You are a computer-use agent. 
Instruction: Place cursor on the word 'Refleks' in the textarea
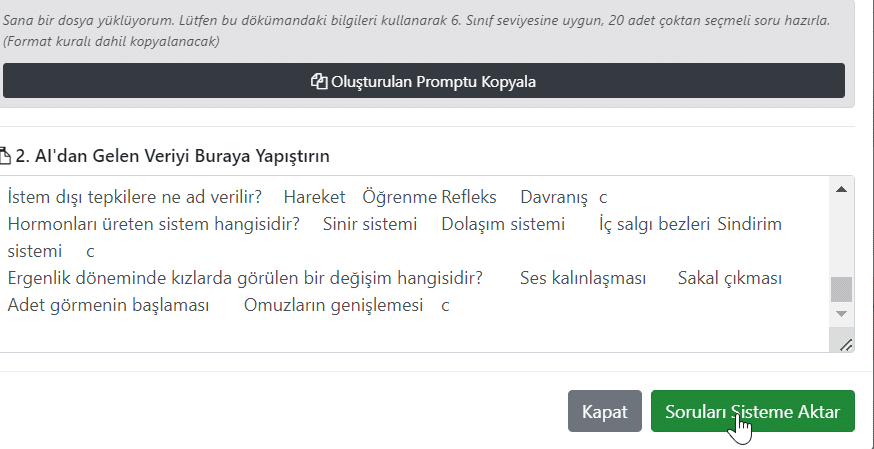468,197
